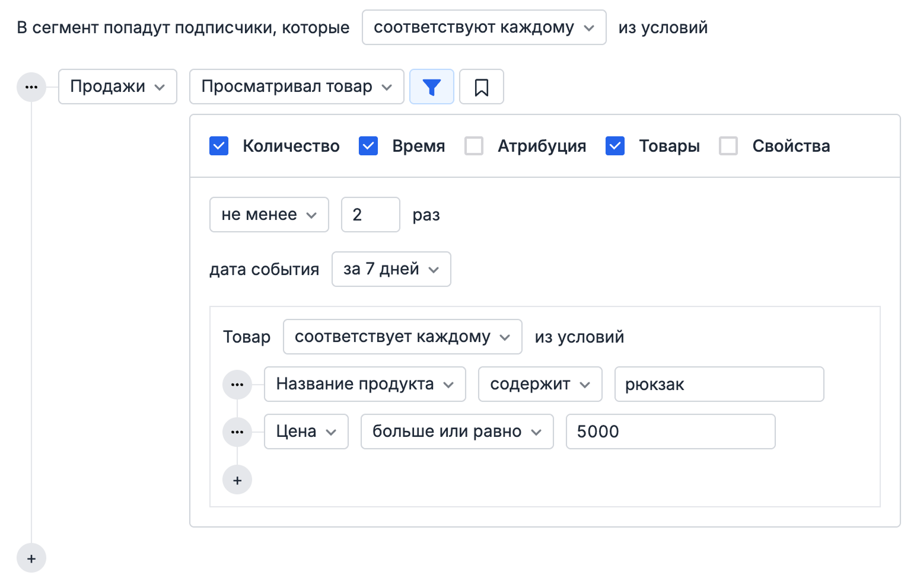Click the dropdown chevron on Просматривал товар

click(388, 87)
